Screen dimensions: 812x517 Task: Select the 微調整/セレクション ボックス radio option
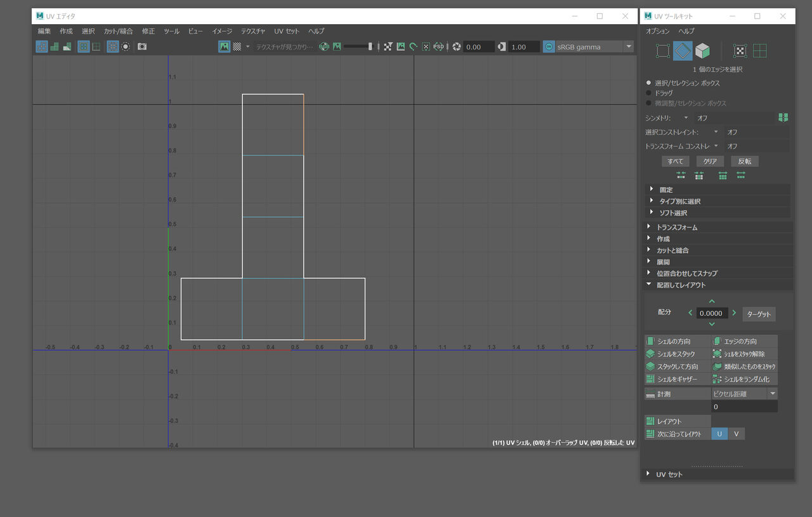tap(648, 103)
